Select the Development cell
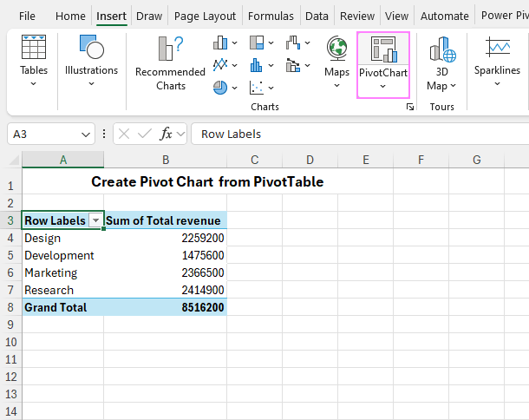 (x=63, y=255)
